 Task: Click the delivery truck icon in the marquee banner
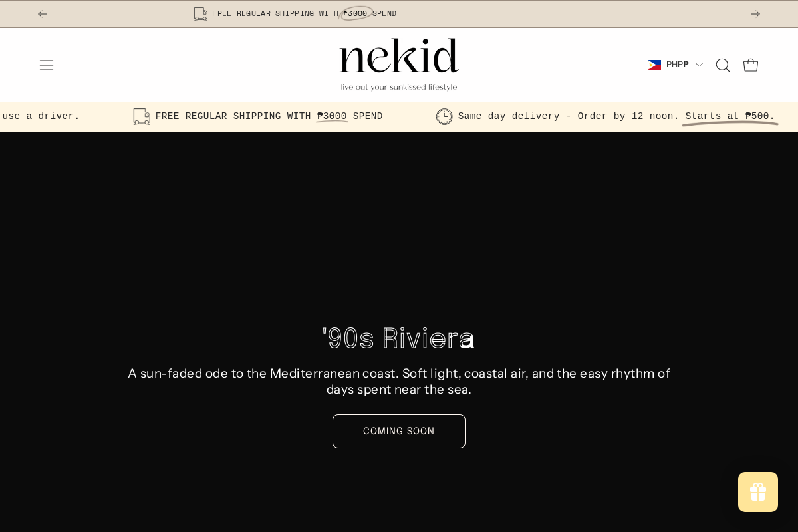142,116
